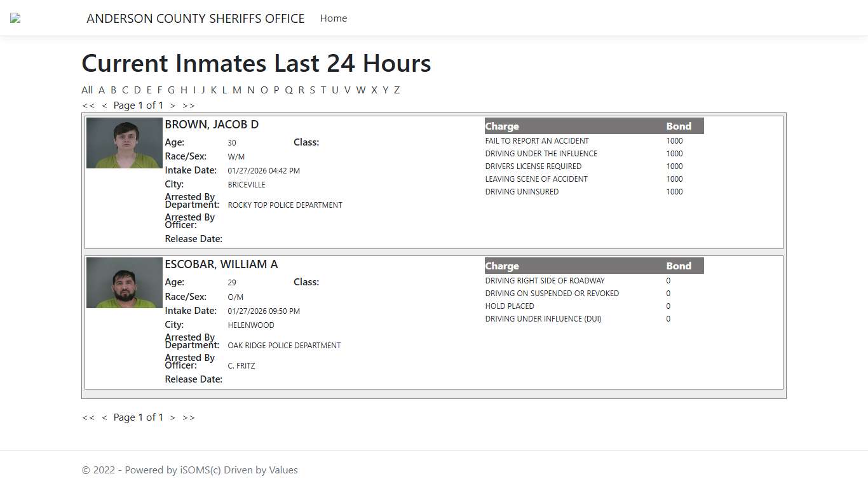Click the Bond column header in the ESCOBAR record
This screenshot has width=868, height=488.
click(678, 266)
